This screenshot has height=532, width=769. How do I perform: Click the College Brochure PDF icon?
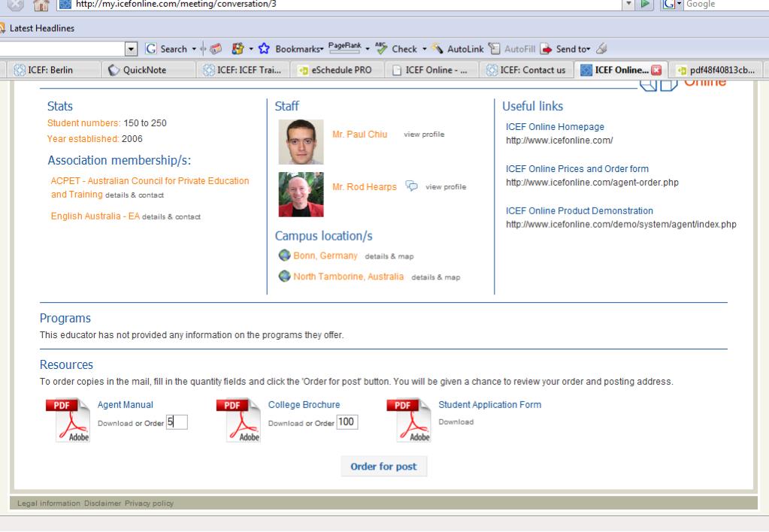click(238, 420)
